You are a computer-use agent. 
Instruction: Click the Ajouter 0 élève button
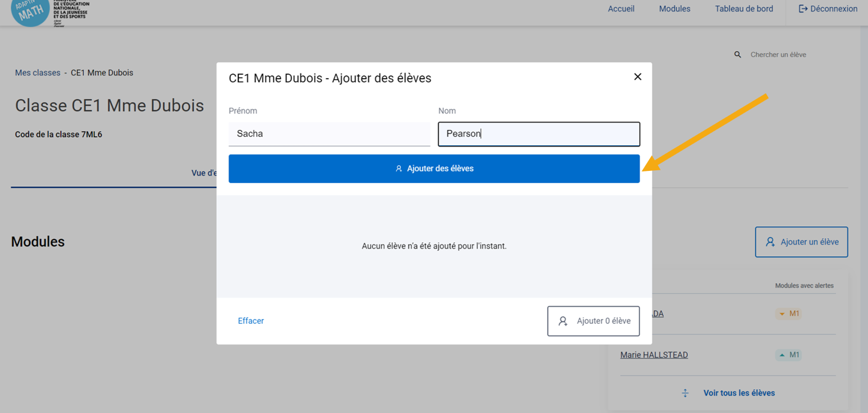(x=593, y=321)
